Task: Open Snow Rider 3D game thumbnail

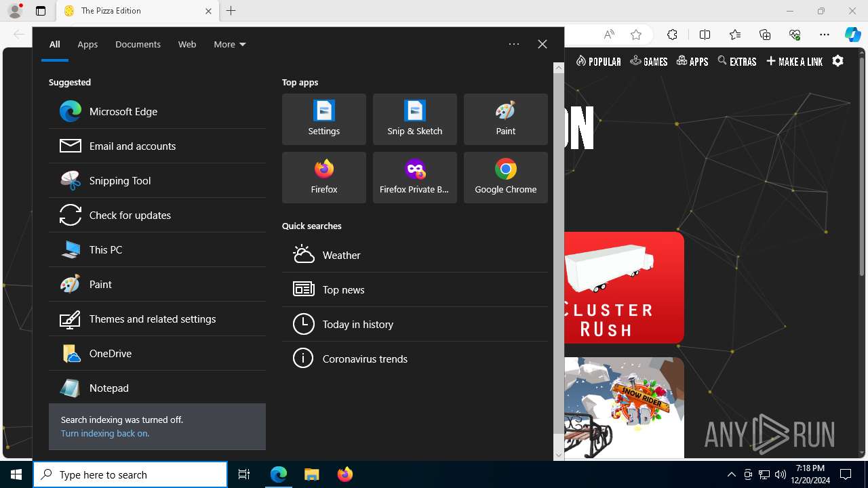Action: pyautogui.click(x=624, y=408)
